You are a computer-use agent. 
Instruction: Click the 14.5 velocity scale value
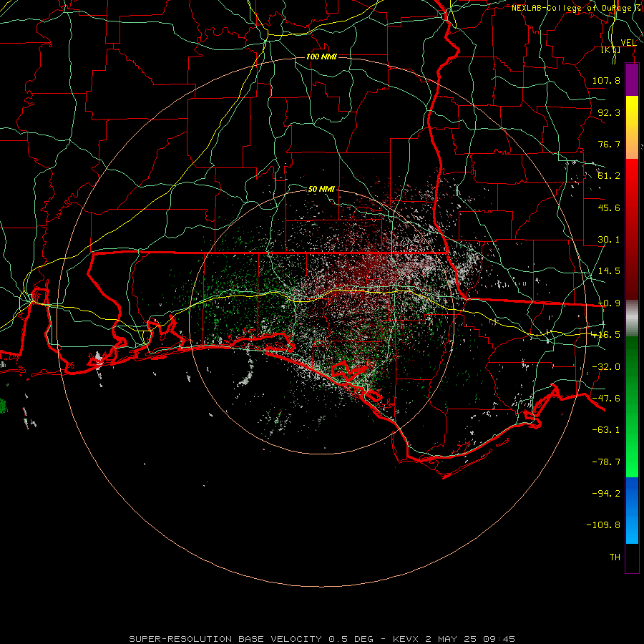point(609,271)
